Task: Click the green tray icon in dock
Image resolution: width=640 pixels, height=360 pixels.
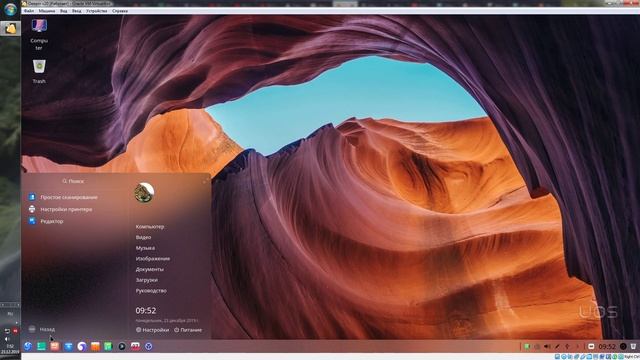Action: coord(527,347)
